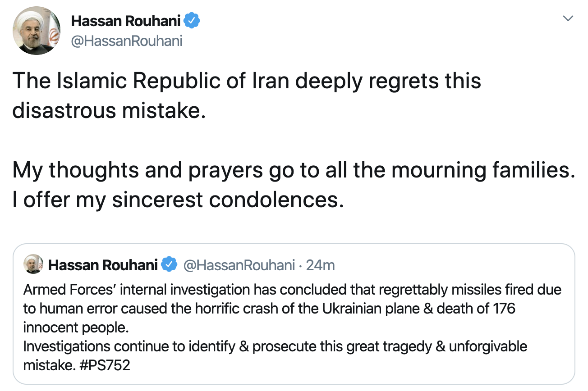Click the small avatar in the quoted tweet
The width and height of the screenshot is (588, 391).
click(34, 264)
